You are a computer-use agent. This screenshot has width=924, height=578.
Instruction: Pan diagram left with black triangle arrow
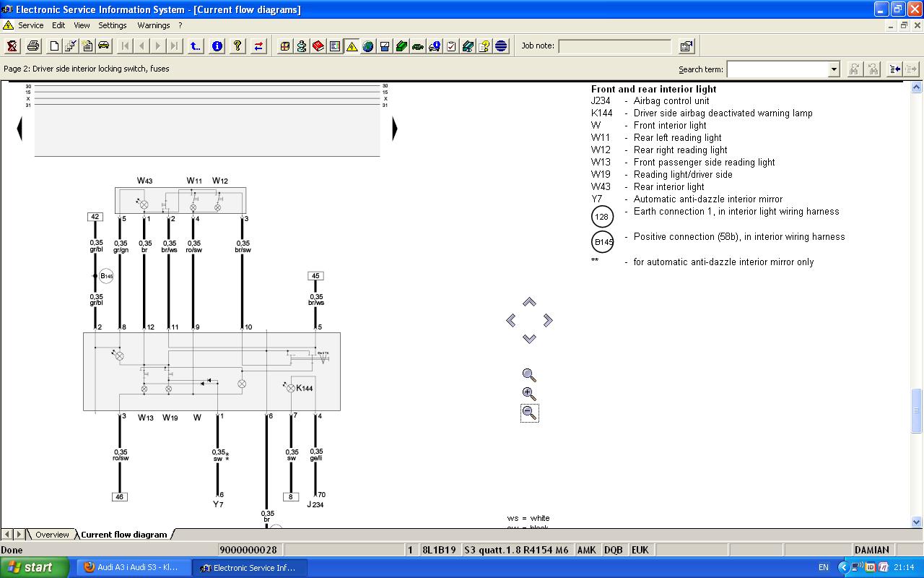pyautogui.click(x=19, y=129)
